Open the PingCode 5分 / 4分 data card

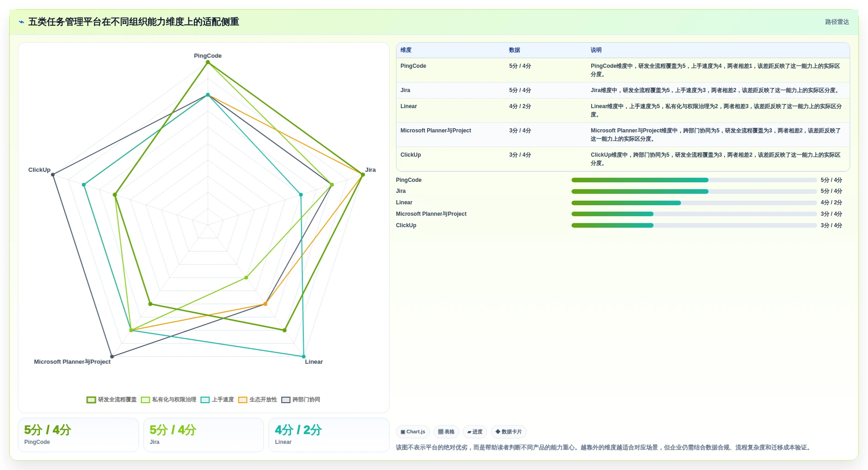click(78, 435)
